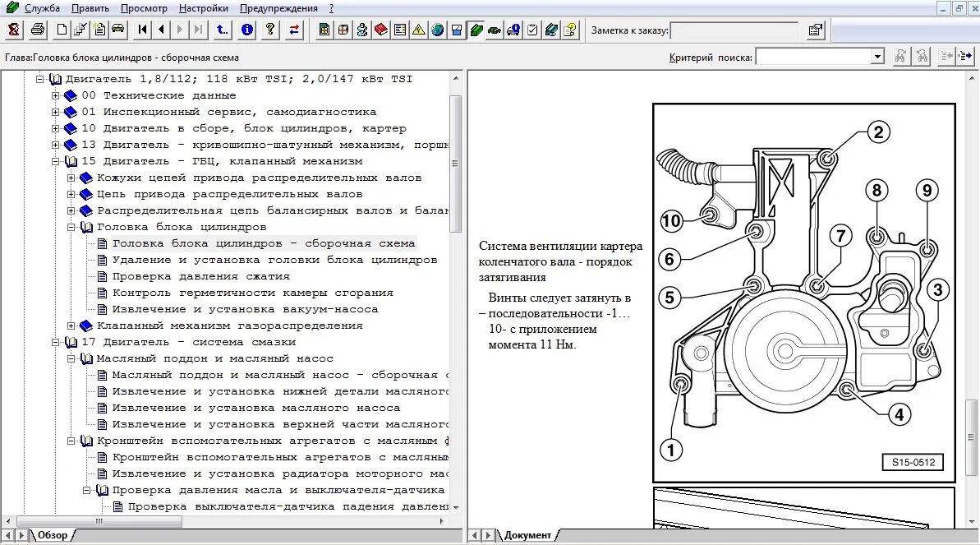Click the blue square panel toolbar icon
The image size is (980, 545).
click(x=456, y=30)
